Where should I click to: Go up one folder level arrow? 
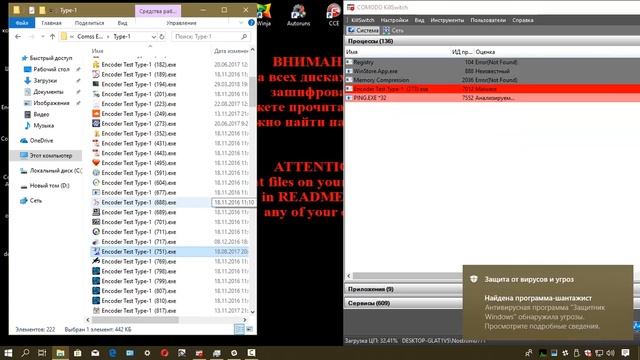tap(52, 36)
